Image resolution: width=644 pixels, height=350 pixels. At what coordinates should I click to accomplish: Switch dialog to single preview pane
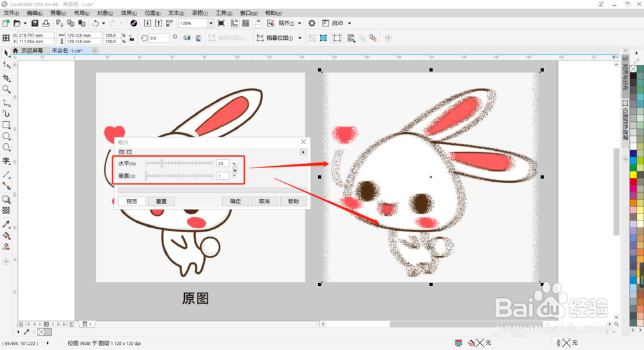pyautogui.click(x=129, y=151)
